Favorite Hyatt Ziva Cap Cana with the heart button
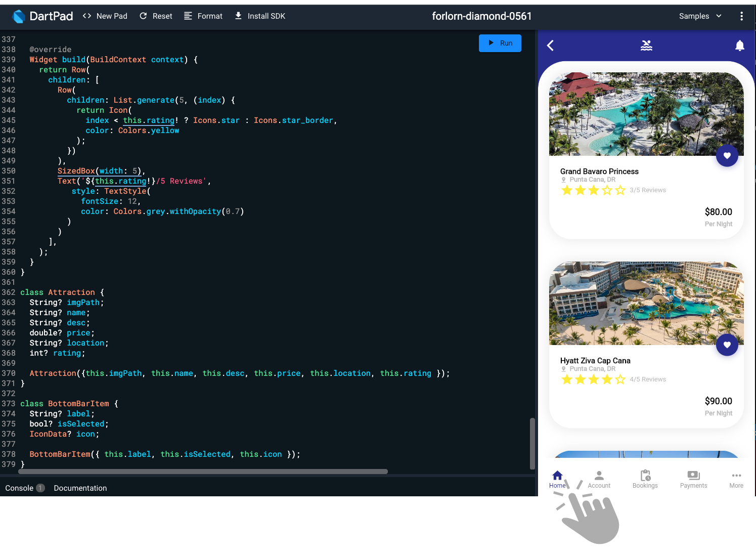Image resolution: width=756 pixels, height=556 pixels. pyautogui.click(x=727, y=345)
